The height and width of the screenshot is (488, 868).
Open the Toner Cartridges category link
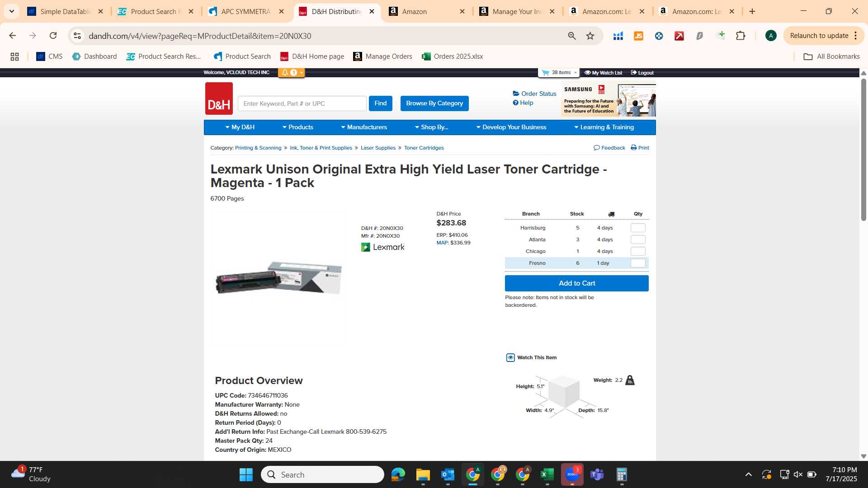pyautogui.click(x=424, y=148)
